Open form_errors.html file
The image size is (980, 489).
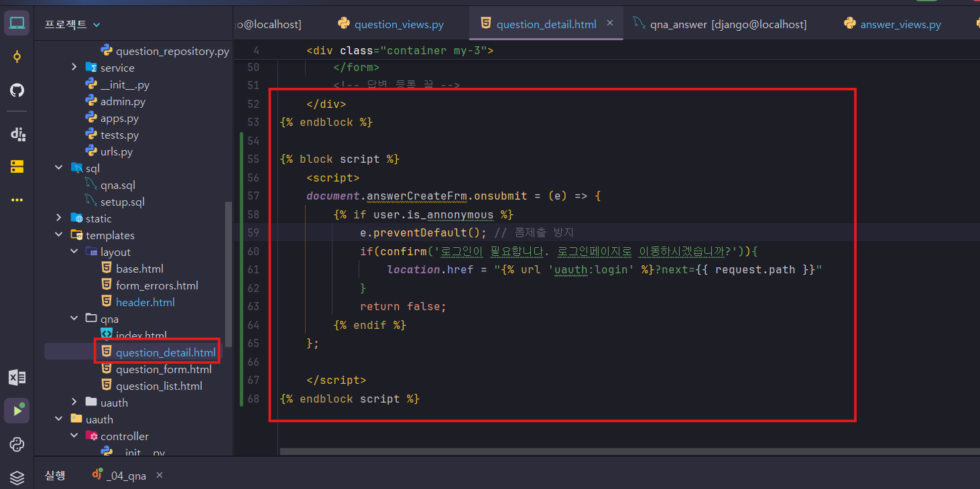(x=149, y=285)
